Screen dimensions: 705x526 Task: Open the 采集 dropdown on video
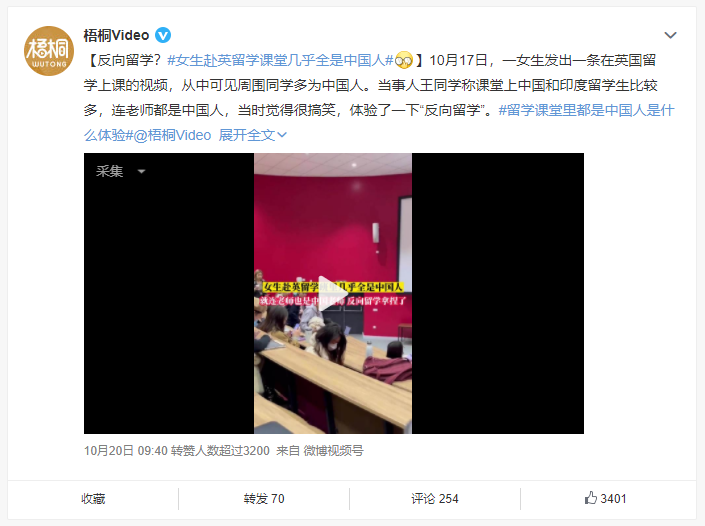click(x=120, y=171)
